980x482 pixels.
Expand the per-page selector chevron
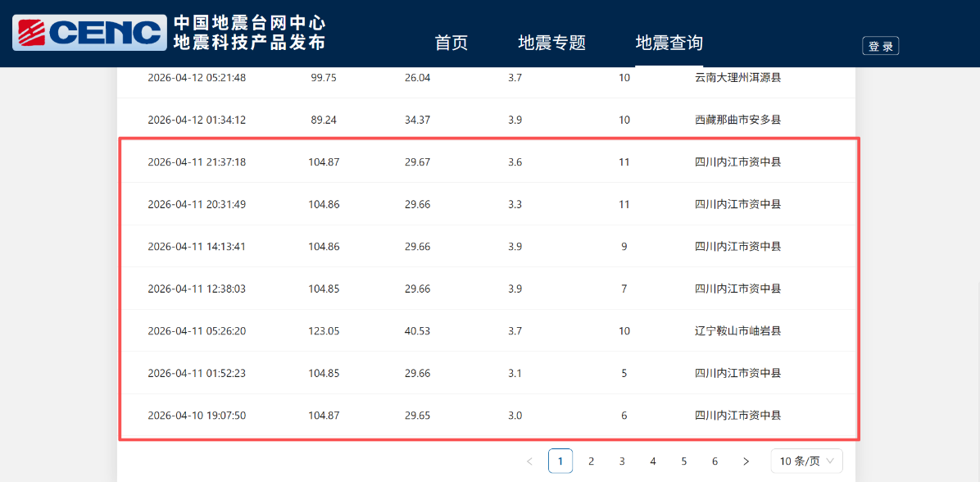point(830,461)
